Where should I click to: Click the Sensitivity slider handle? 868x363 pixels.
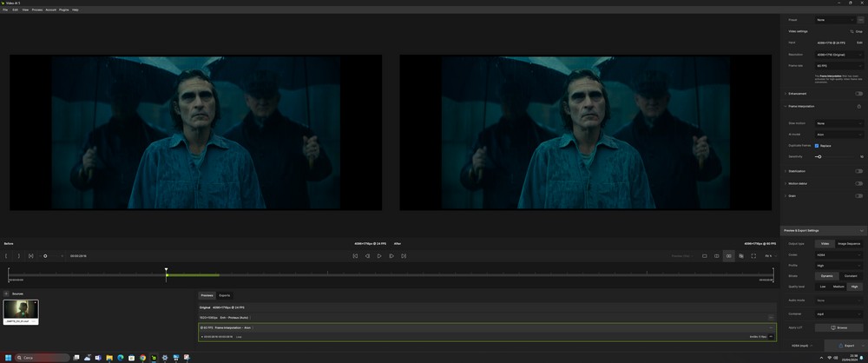pos(819,156)
